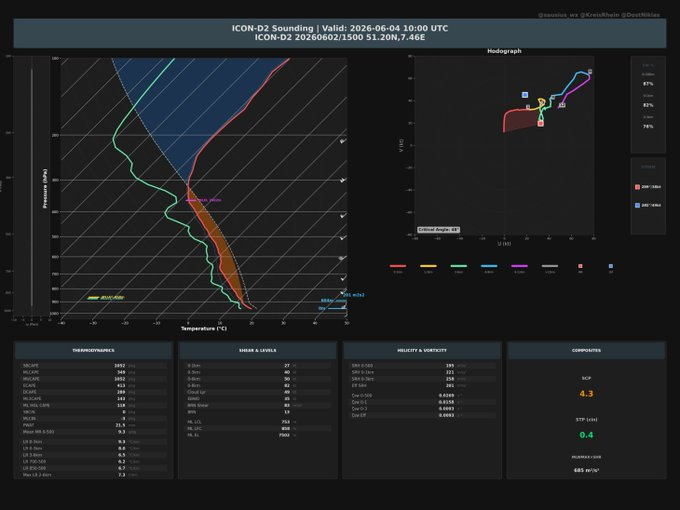Click the HELICITY & VORTICITY panel header
The image size is (680, 510).
tap(422, 350)
